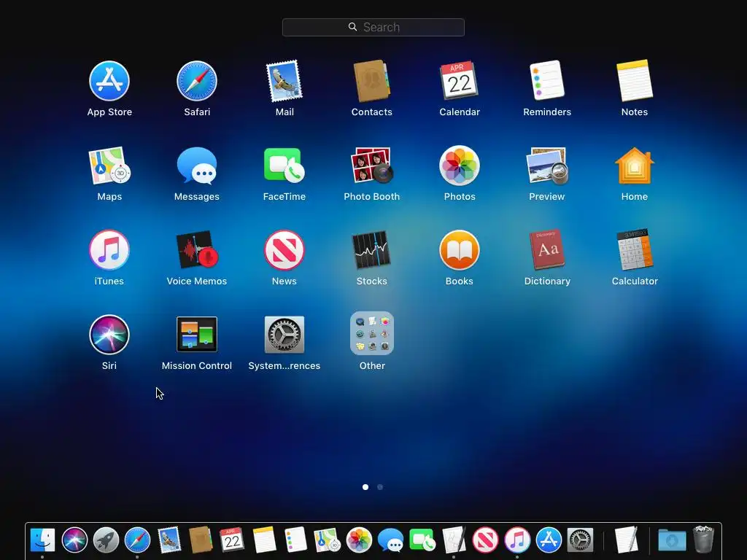Launch the Stocks app
This screenshot has height=560, width=747.
(371, 250)
